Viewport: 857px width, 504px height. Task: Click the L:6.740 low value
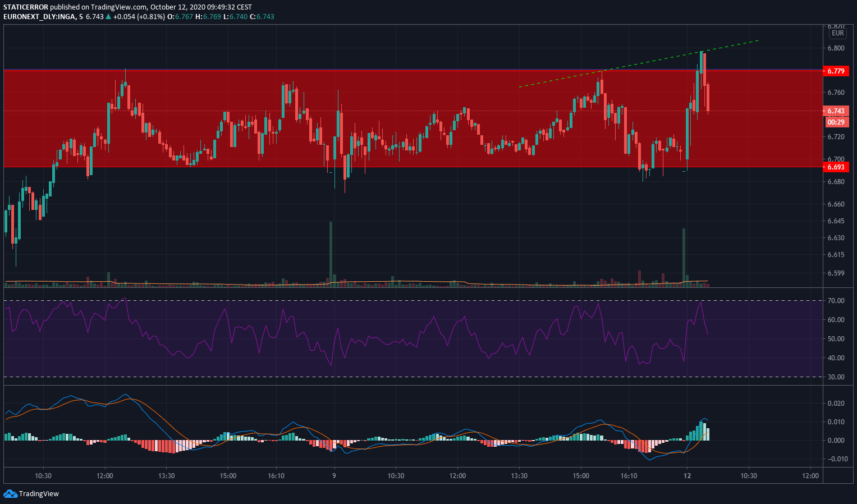[x=235, y=17]
